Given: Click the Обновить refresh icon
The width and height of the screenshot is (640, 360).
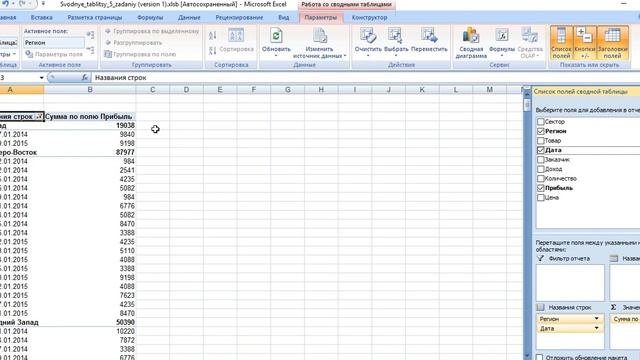Looking at the screenshot, I should 276,36.
